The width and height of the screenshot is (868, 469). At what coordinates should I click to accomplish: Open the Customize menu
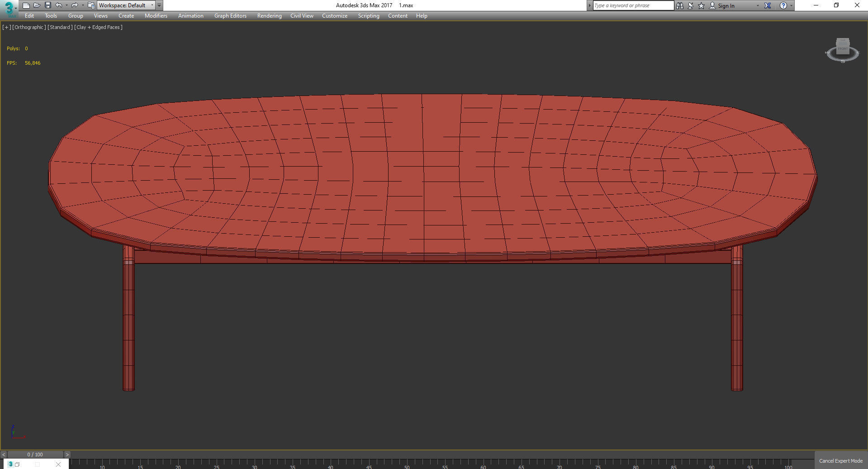tap(335, 16)
